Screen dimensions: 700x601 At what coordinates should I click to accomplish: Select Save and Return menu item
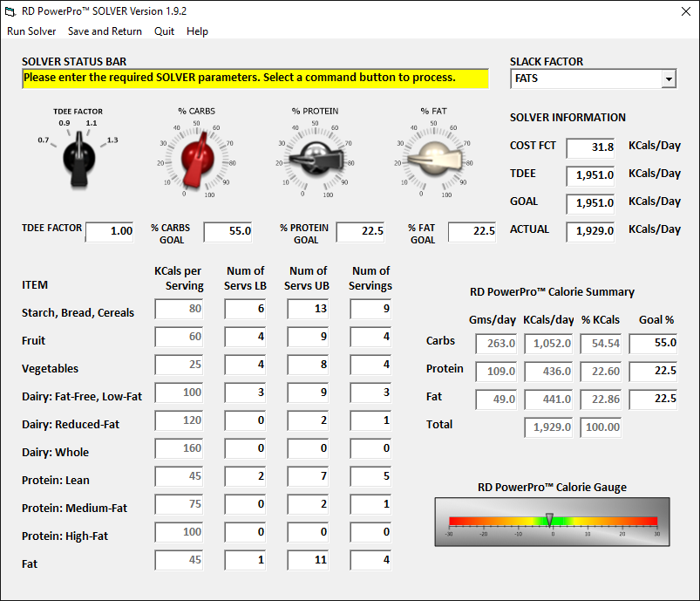105,31
